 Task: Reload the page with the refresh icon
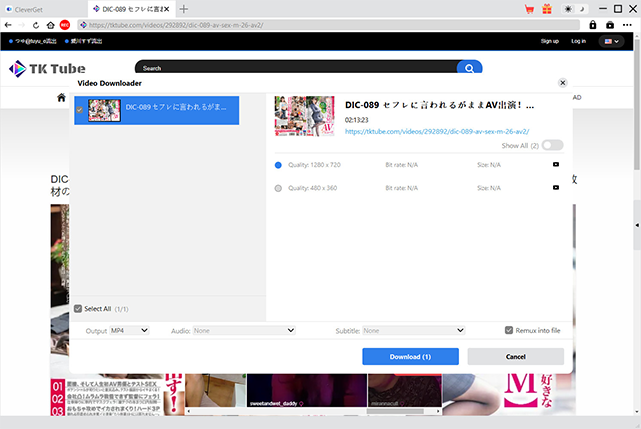pos(36,25)
